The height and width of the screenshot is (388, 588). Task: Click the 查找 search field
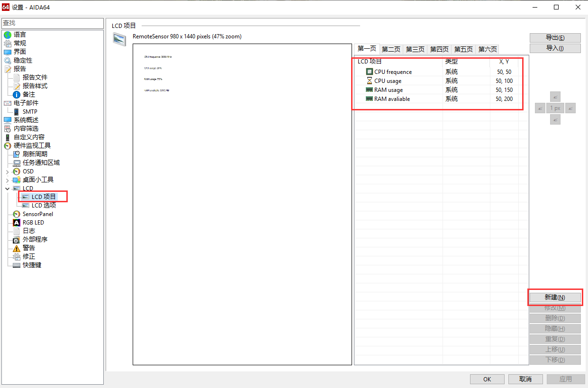(x=52, y=23)
